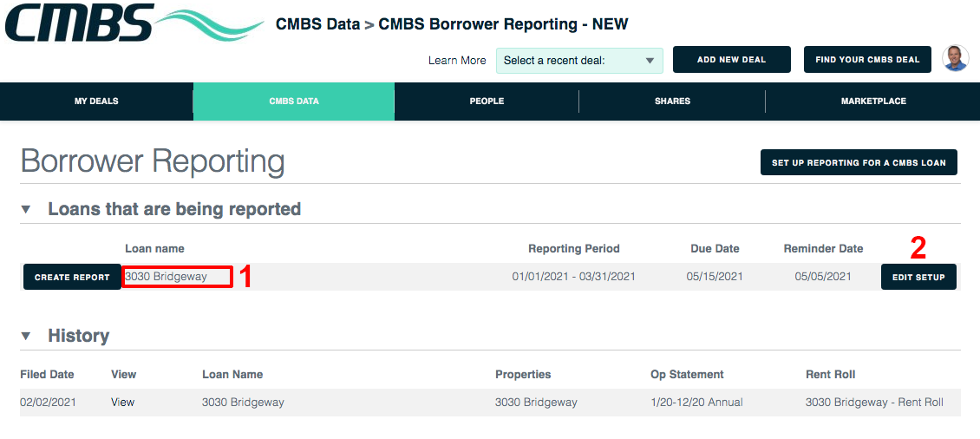Click the Create Report button

point(73,277)
